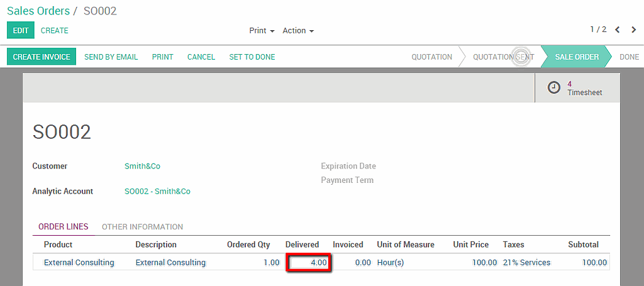Open the Sales Orders breadcrumb link
Screen dimensions: 644x286
click(38, 11)
